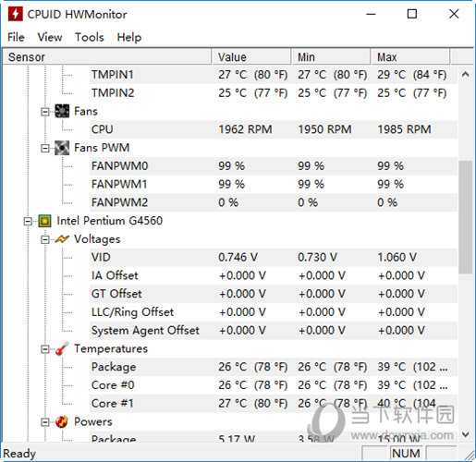476x462 pixels.
Task: Click the 1950 RPM min value
Action: pyautogui.click(x=324, y=129)
